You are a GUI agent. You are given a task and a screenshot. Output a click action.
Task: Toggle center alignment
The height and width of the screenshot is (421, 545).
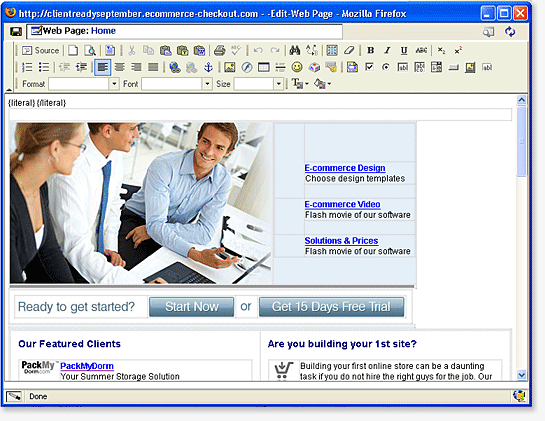click(x=120, y=67)
